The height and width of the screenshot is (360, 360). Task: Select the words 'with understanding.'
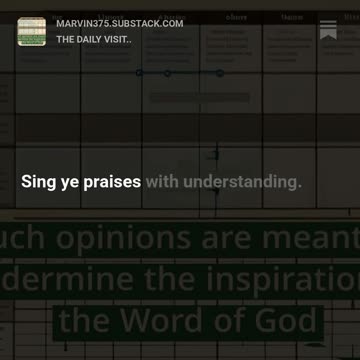pos(224,182)
